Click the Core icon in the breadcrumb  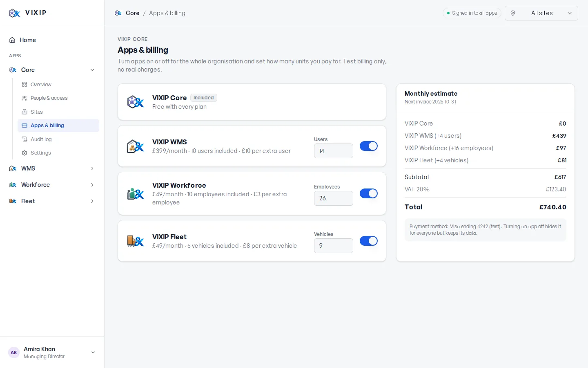tap(118, 13)
